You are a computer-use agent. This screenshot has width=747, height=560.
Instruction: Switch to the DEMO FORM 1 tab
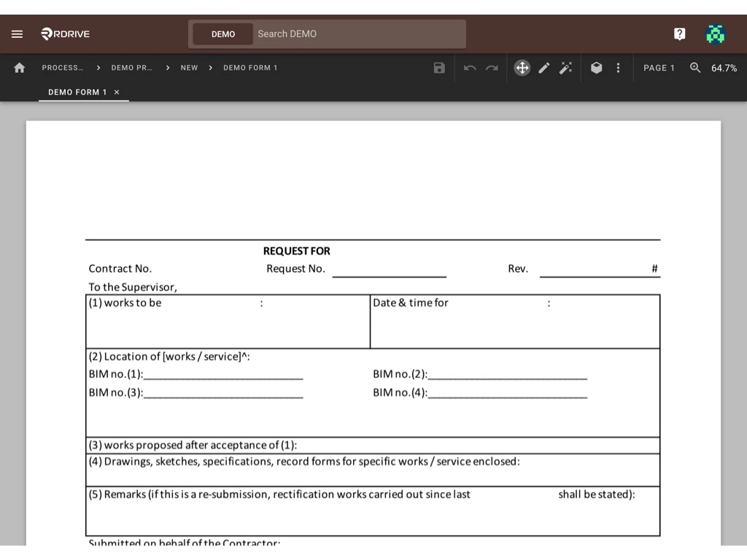77,92
